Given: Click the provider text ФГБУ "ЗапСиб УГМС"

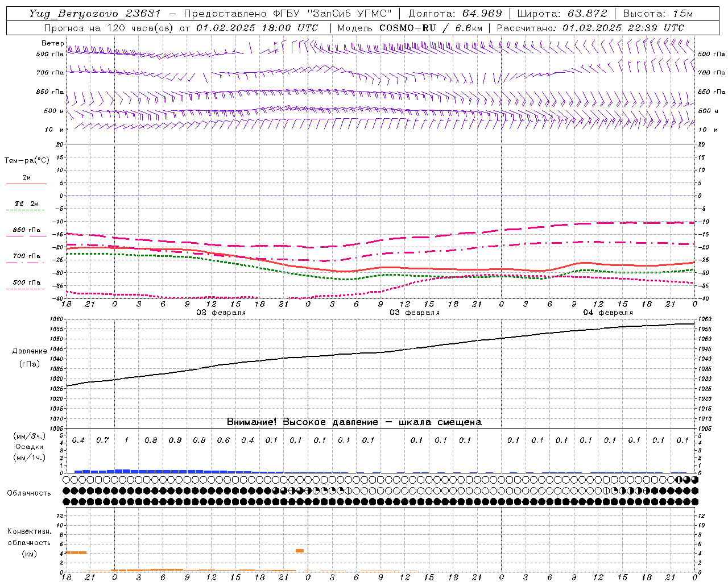Looking at the screenshot, I should [332, 14].
